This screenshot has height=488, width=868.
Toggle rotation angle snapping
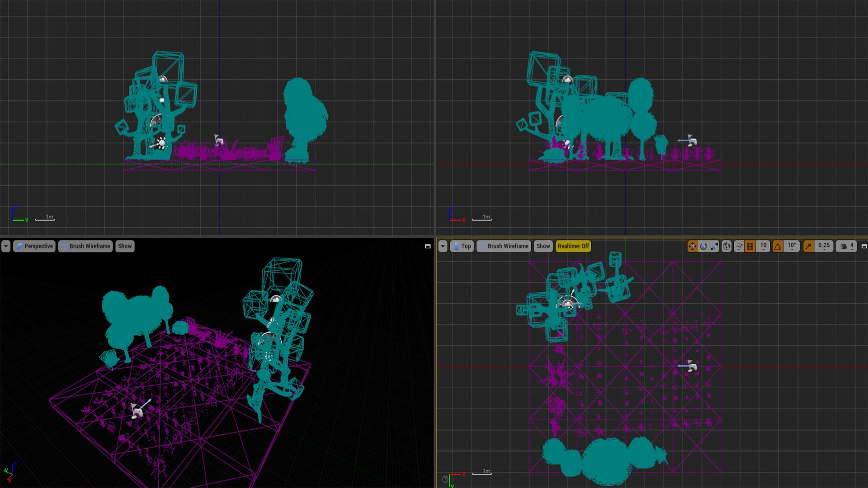pos(778,246)
